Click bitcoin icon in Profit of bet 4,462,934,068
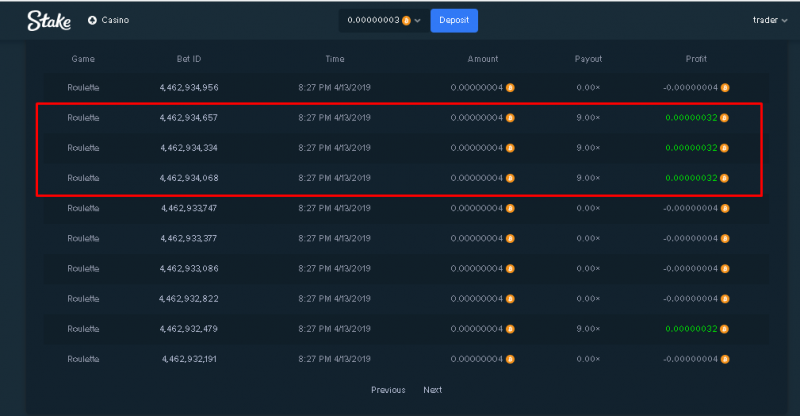Image resolution: width=800 pixels, height=416 pixels. (724, 178)
